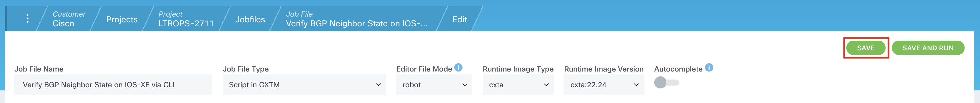
Task: Click the Autocomplete info icon
Action: [x=709, y=68]
